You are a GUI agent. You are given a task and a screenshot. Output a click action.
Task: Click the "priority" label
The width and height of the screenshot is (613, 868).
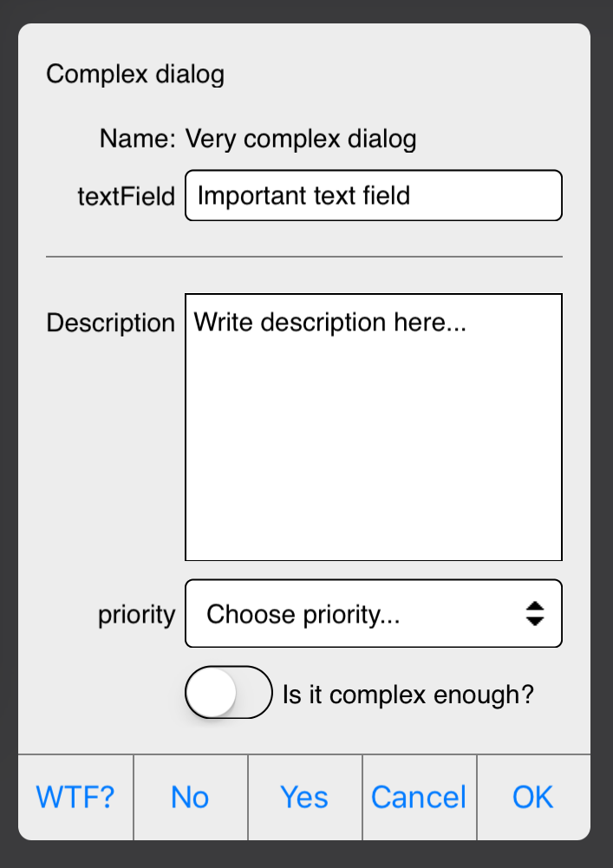136,615
